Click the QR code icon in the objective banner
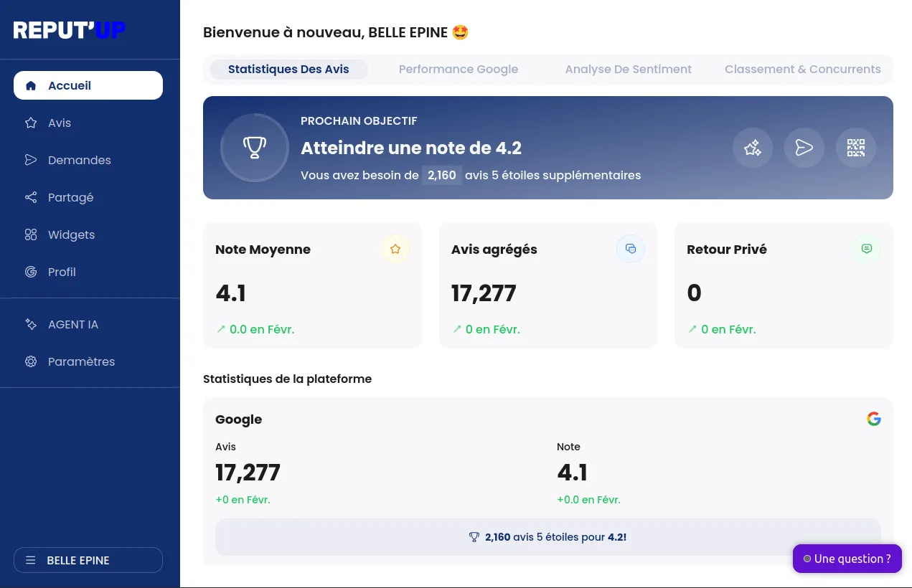 [x=856, y=148]
